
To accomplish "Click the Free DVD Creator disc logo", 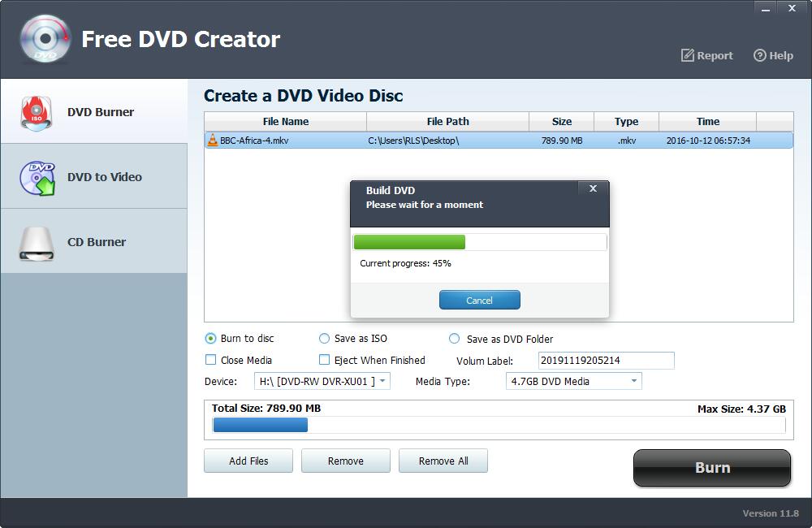I will point(45,39).
